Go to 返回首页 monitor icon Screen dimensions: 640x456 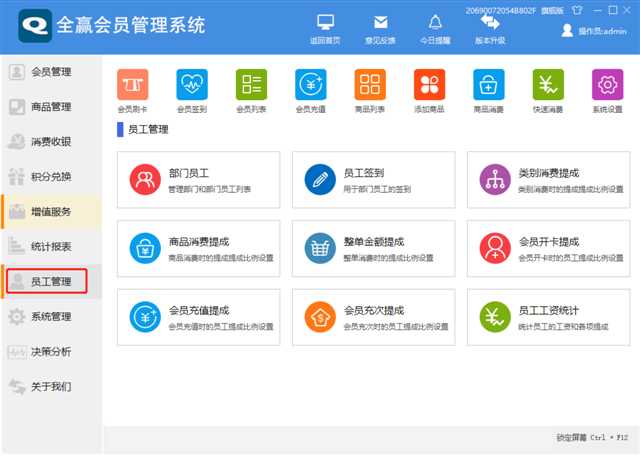325,22
